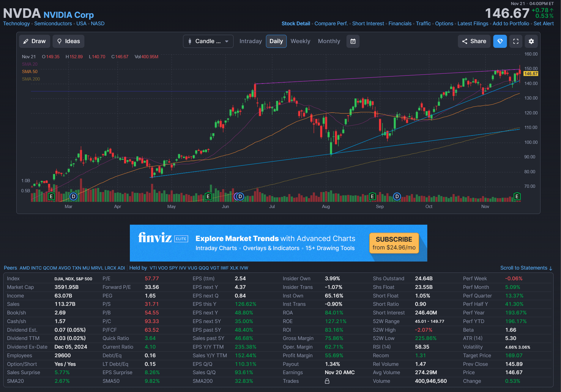
Task: Toggle SMA 200 overlay label
Action: [31, 79]
